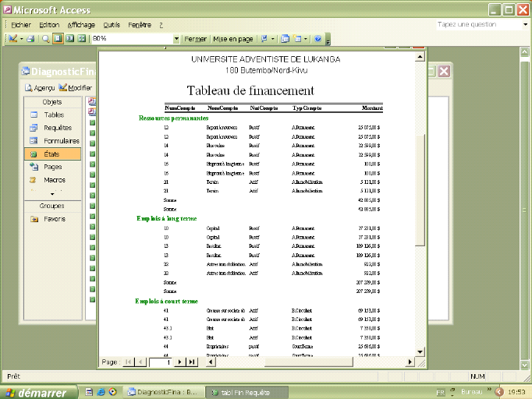Select Requêtes in the Objets panel
The height and width of the screenshot is (399, 532).
click(58, 128)
